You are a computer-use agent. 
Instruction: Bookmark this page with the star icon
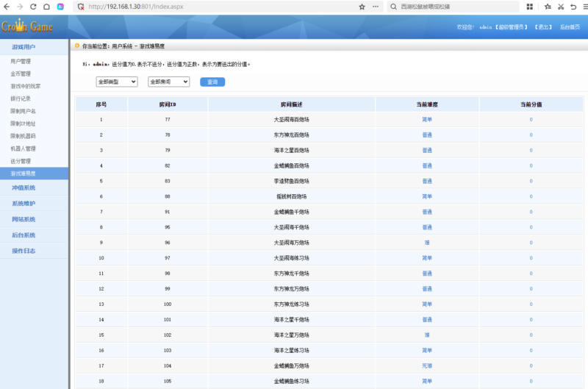tap(362, 7)
